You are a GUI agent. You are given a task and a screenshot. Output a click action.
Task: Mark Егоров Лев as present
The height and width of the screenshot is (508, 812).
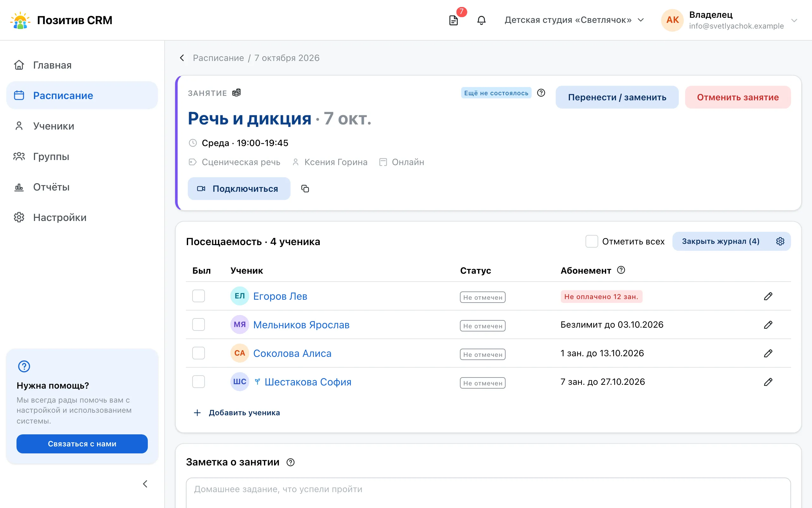click(x=198, y=296)
